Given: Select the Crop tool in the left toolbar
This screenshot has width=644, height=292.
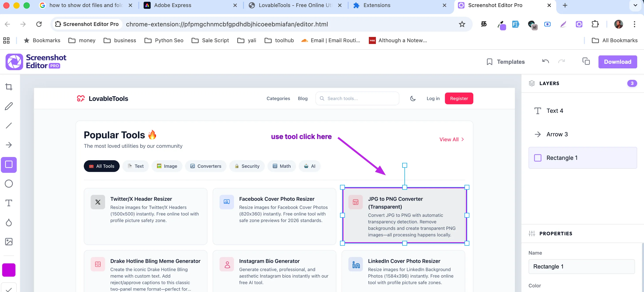Looking at the screenshot, I should (x=9, y=86).
